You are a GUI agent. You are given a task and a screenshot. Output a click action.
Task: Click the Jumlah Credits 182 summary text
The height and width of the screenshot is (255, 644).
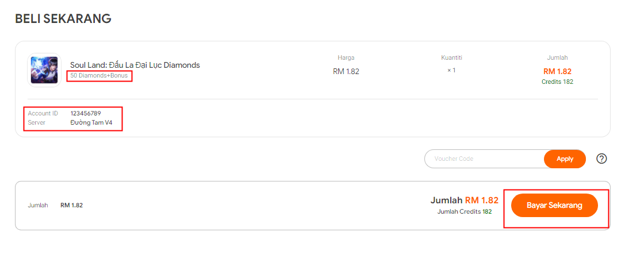coord(465,211)
